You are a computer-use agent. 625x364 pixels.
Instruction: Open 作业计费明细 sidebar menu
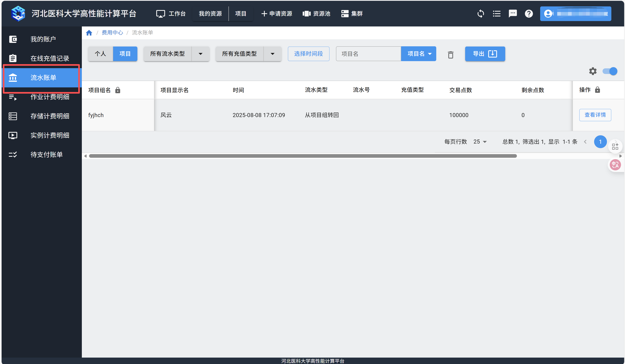[x=50, y=97]
